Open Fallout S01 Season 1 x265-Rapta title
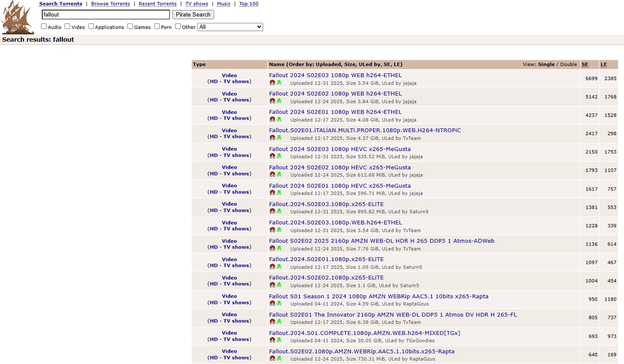The image size is (624, 364). tap(379, 296)
